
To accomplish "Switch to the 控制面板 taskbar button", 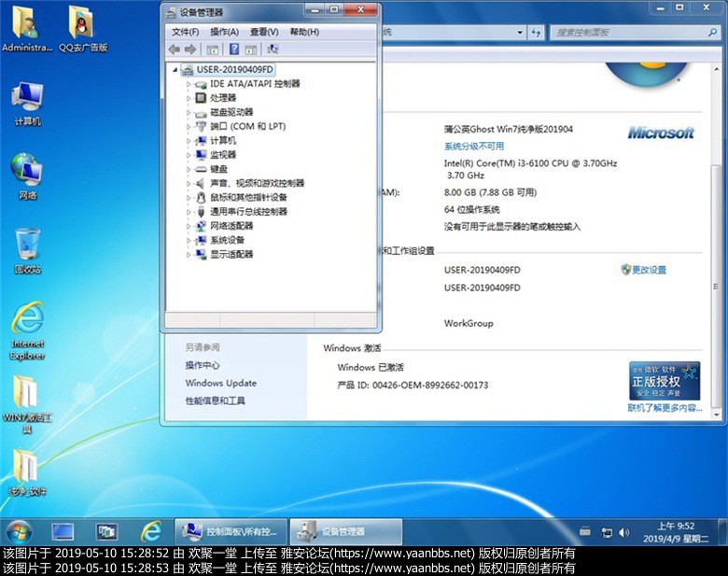I will click(x=231, y=532).
